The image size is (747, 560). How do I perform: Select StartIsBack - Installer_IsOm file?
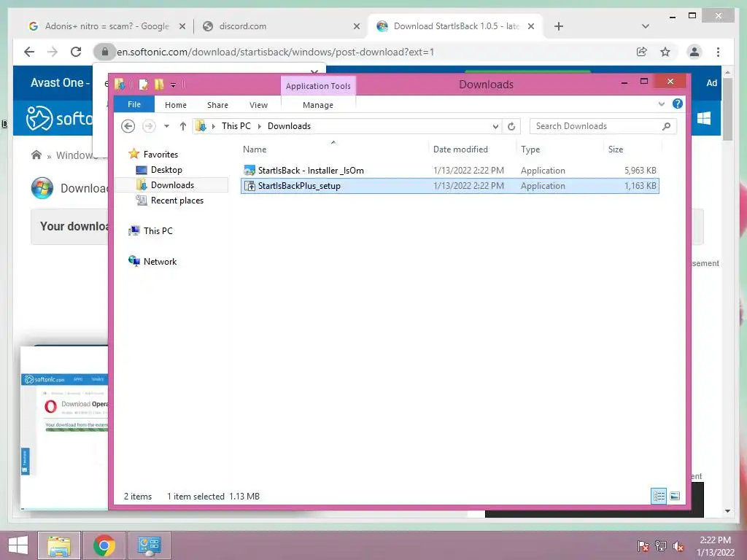[450, 171]
